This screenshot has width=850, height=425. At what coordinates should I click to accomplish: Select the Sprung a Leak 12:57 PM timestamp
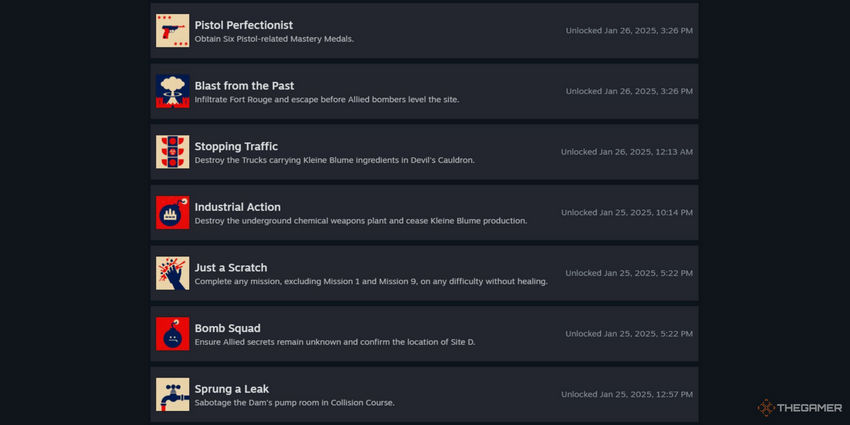point(627,395)
